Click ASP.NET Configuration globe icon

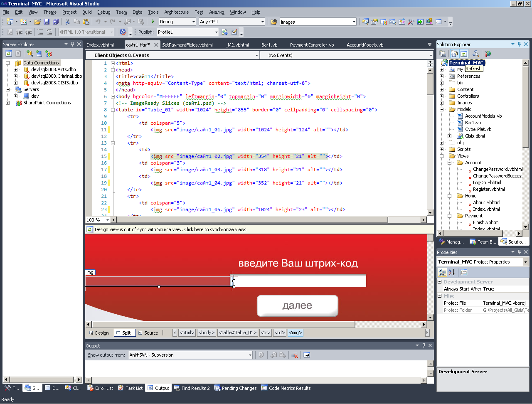[488, 54]
